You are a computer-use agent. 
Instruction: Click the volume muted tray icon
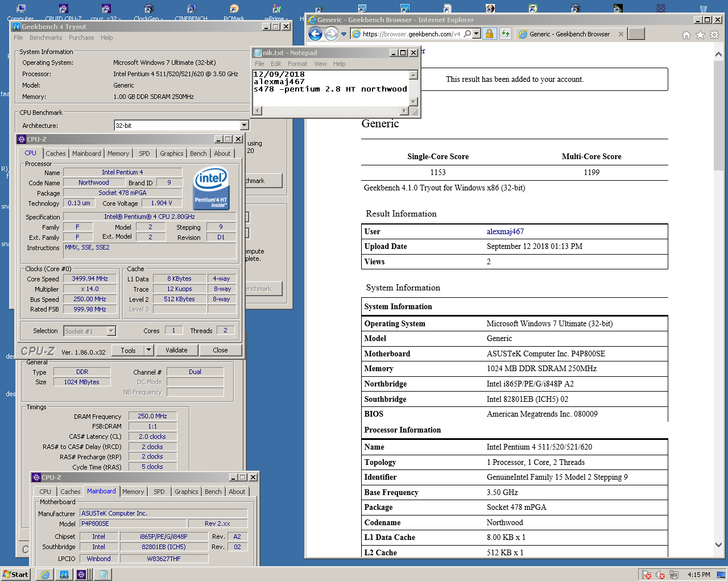coord(660,575)
